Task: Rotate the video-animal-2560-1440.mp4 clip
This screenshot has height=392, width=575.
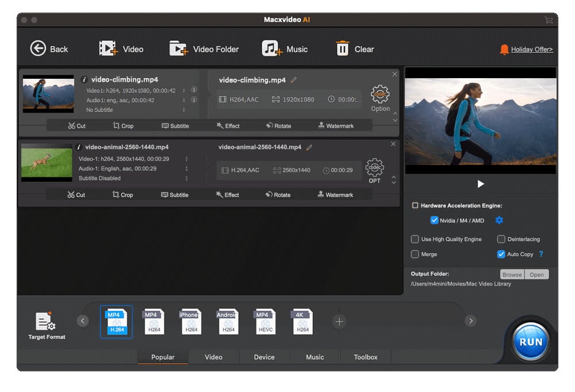Action: (x=278, y=195)
